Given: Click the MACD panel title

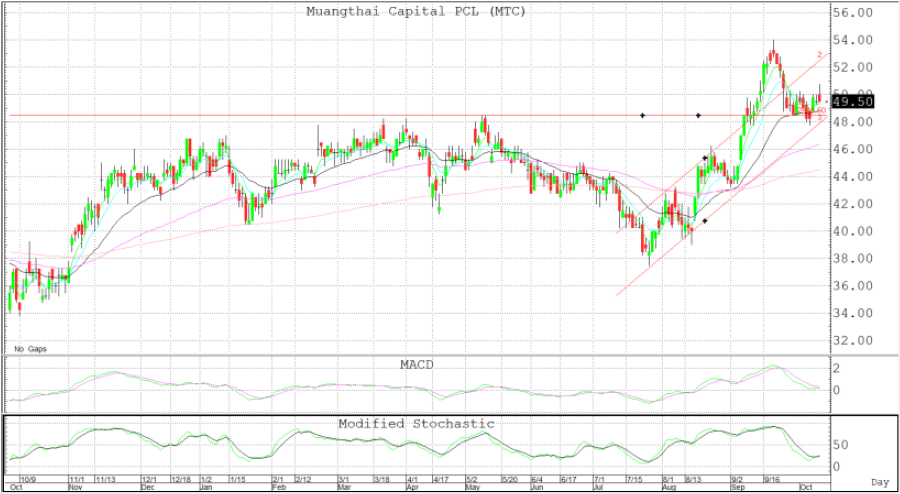Looking at the screenshot, I should [415, 364].
